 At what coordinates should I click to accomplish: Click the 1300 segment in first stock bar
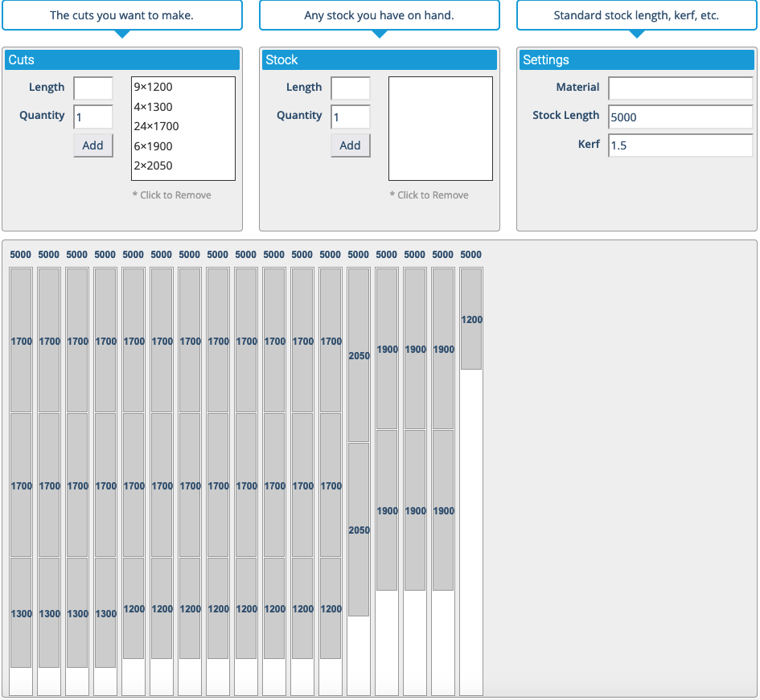pyautogui.click(x=21, y=613)
